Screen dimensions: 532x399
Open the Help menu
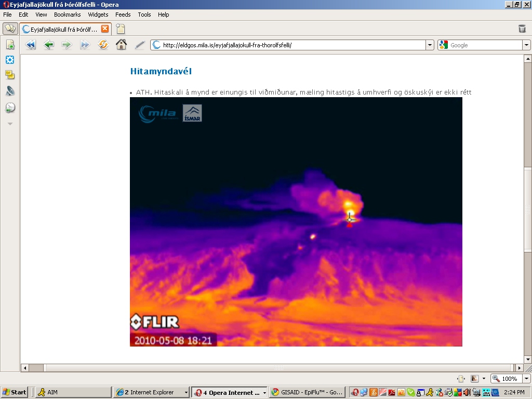coord(163,15)
